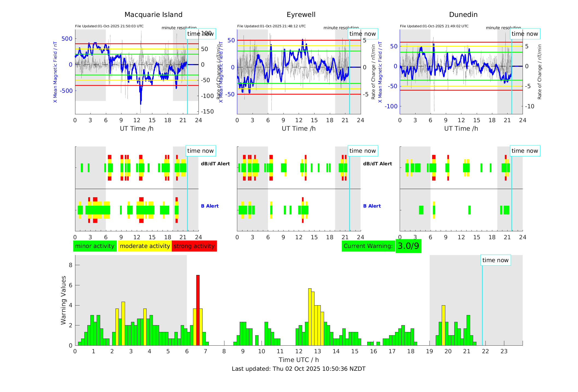Click time now label on Eyrewell field plot
The width and height of the screenshot is (578, 392).
click(x=363, y=34)
